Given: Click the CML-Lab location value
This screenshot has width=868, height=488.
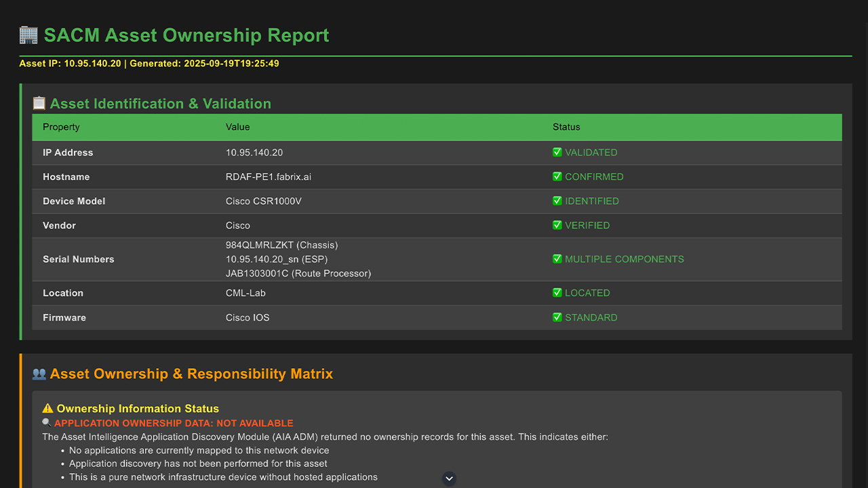Looking at the screenshot, I should pos(245,293).
